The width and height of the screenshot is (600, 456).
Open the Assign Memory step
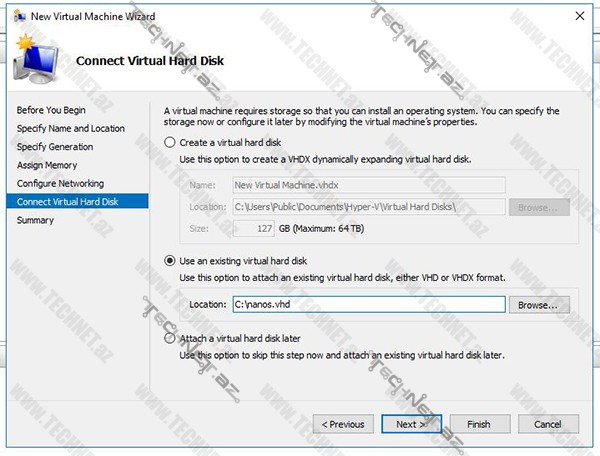tap(49, 165)
